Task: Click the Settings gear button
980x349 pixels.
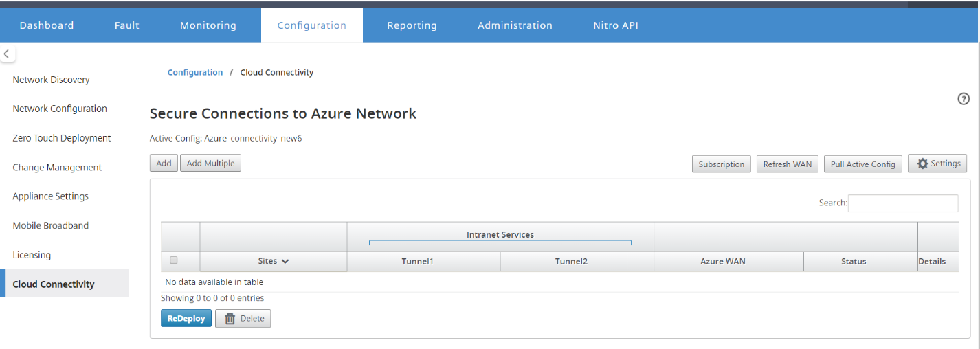Action: pos(937,164)
